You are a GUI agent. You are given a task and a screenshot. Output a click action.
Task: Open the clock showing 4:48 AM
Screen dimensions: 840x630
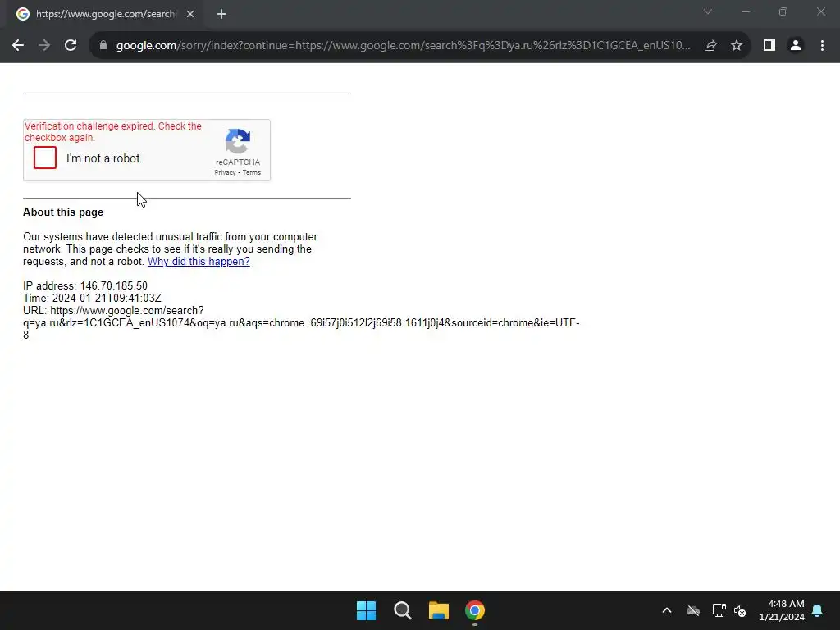pos(782,610)
